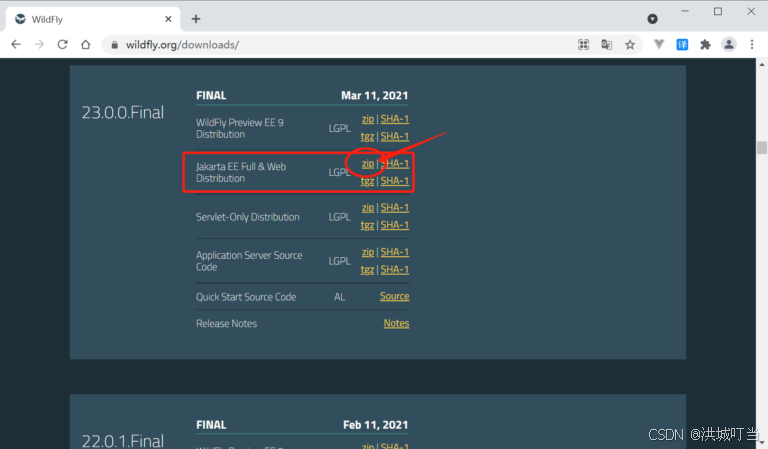Open SHA-1 for Application Server Source tgz
Image resolution: width=768 pixels, height=449 pixels.
click(x=395, y=270)
